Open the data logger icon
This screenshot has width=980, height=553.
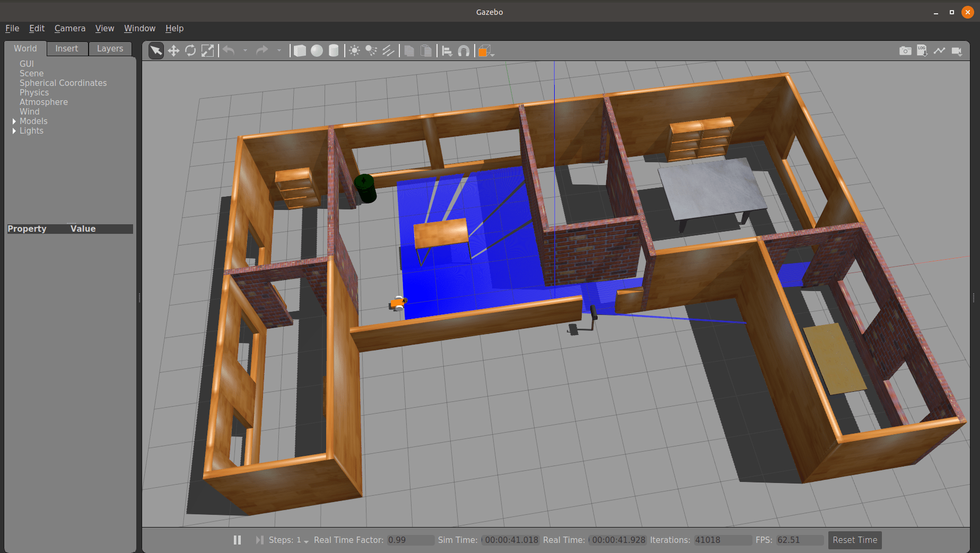(922, 50)
